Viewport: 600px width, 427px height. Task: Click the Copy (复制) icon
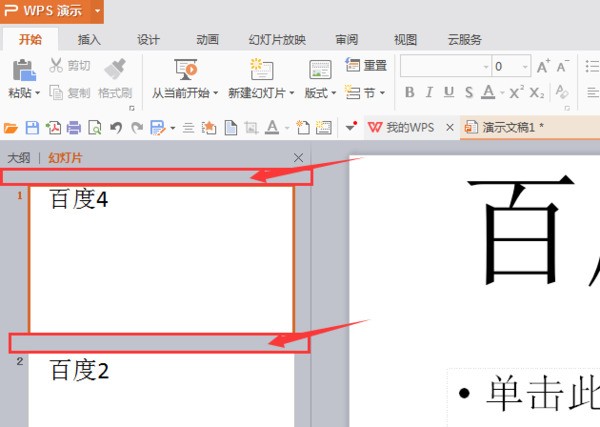point(56,93)
